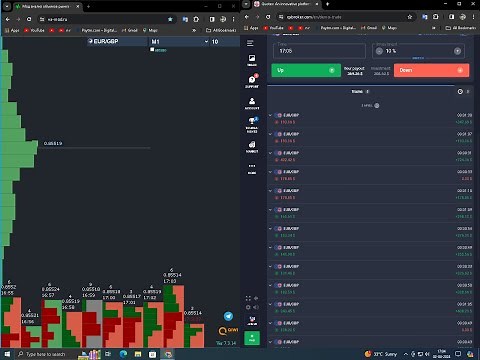Open the Account section in the sidebar
The width and height of the screenshot is (480, 360).
point(252,103)
